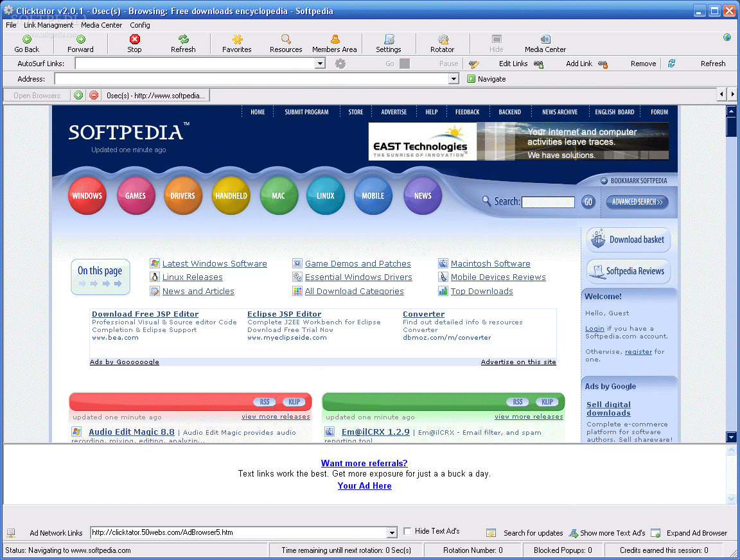Click the Rotator gear icon
Viewport: 740px width, 560px height.
point(443,39)
